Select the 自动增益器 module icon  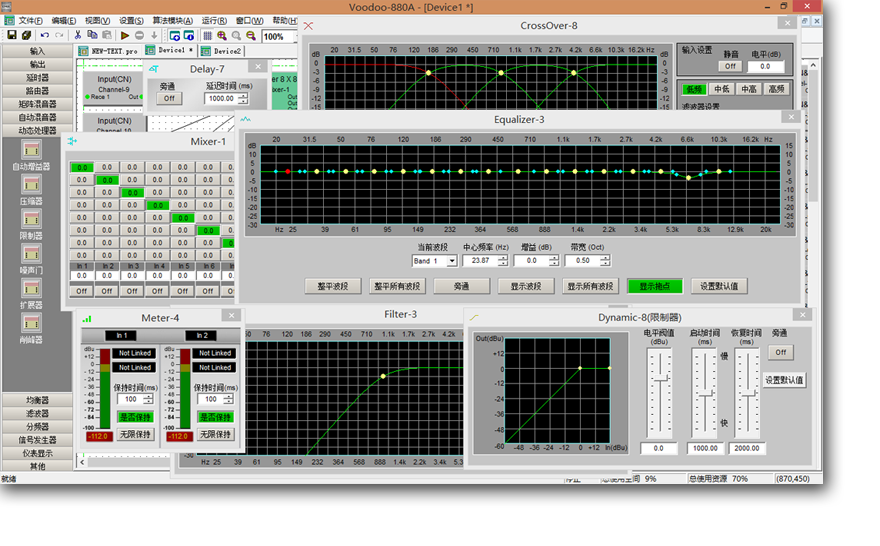tap(31, 150)
